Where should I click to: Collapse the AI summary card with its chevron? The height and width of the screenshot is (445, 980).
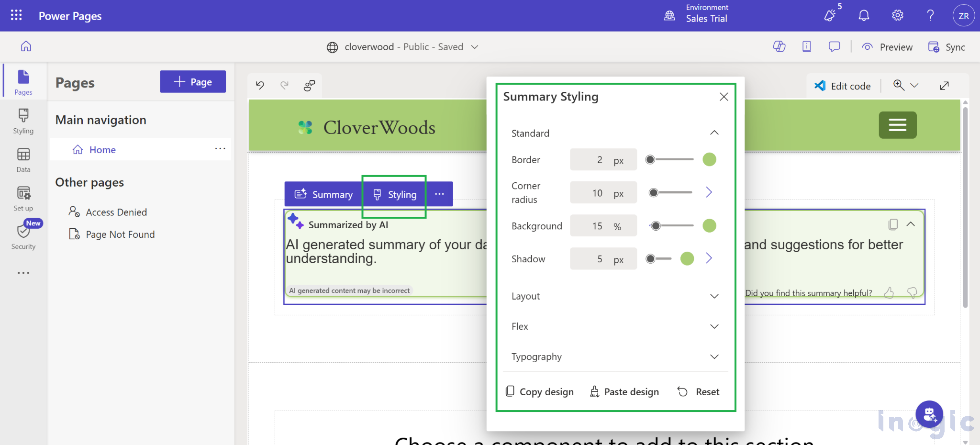point(911,224)
